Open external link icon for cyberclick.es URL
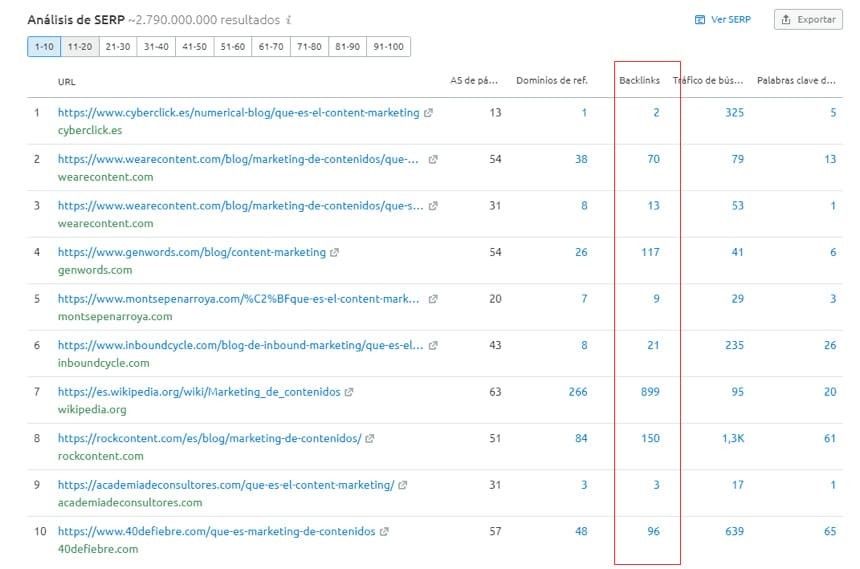Screen dimensions: 860x569 [x=428, y=113]
